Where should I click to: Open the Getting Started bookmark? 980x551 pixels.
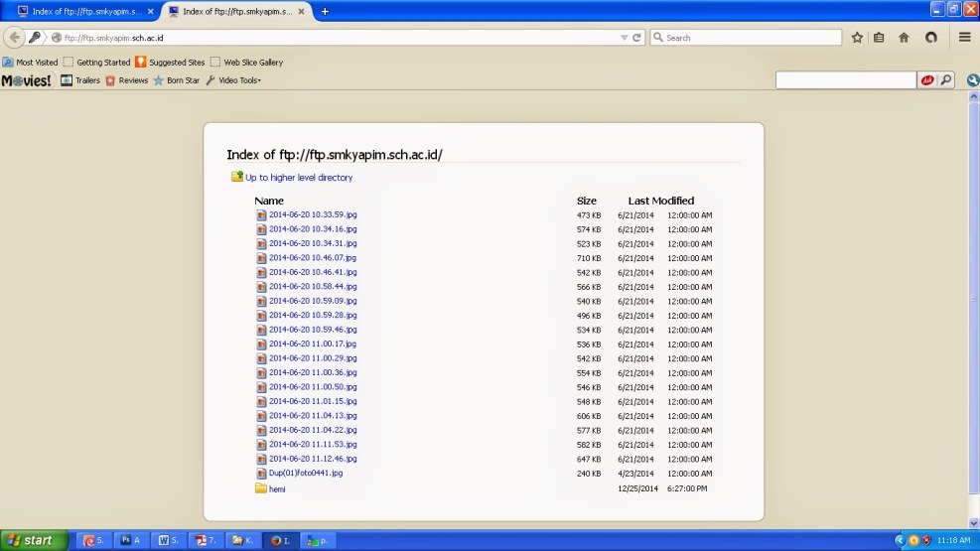click(x=97, y=62)
